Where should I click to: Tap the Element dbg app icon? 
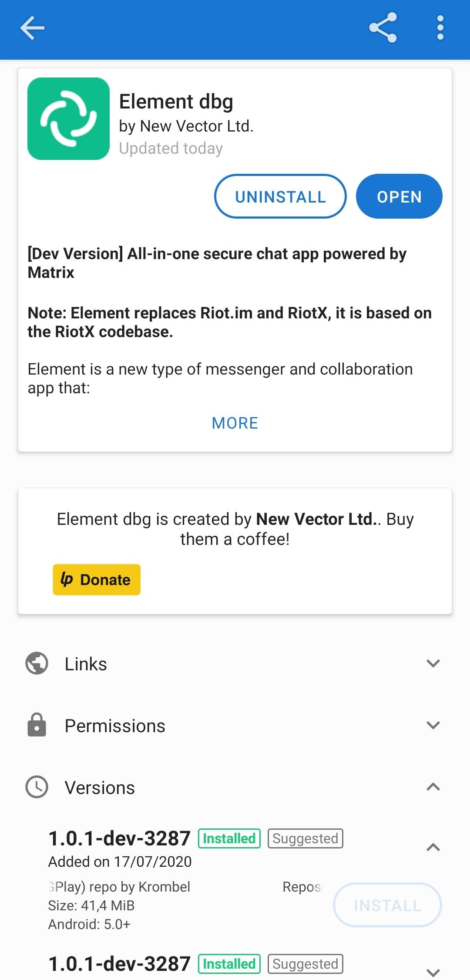68,119
